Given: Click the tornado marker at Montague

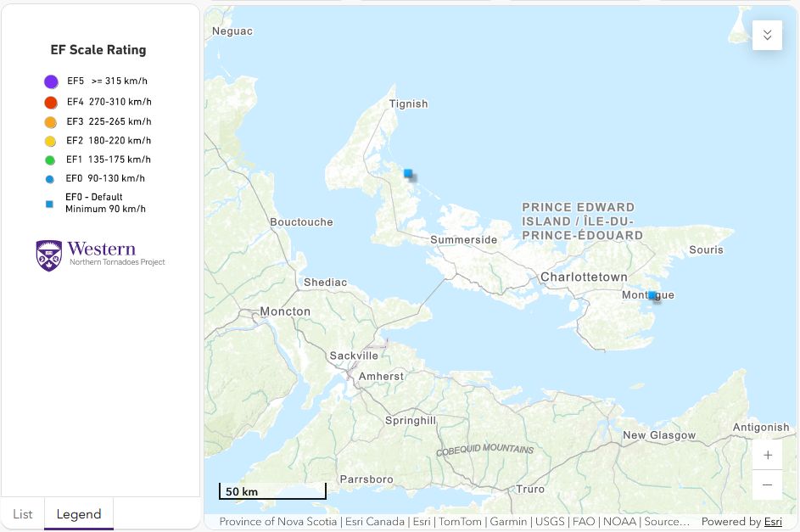Looking at the screenshot, I should [652, 294].
